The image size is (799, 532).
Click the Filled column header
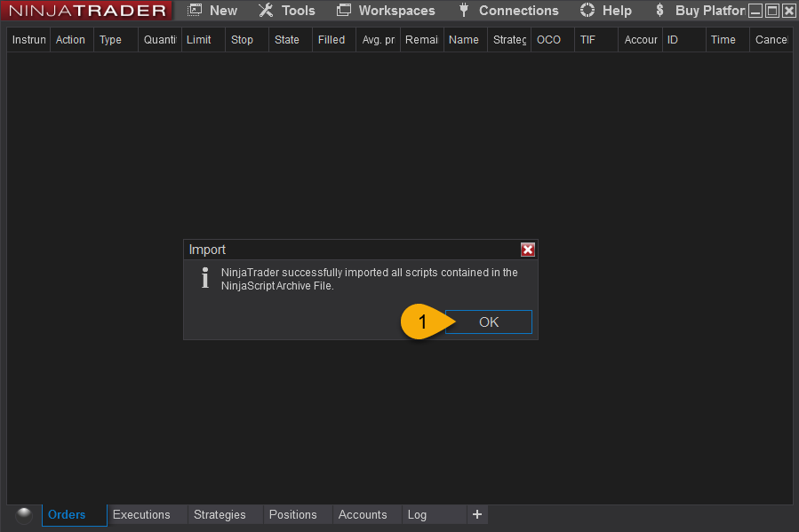[x=334, y=40]
